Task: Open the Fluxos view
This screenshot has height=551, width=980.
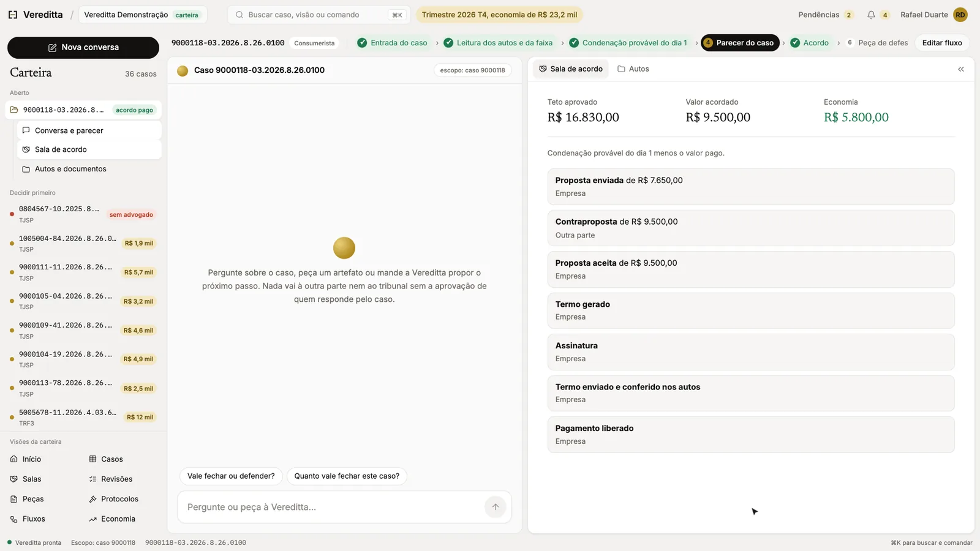Action: [x=28, y=519]
